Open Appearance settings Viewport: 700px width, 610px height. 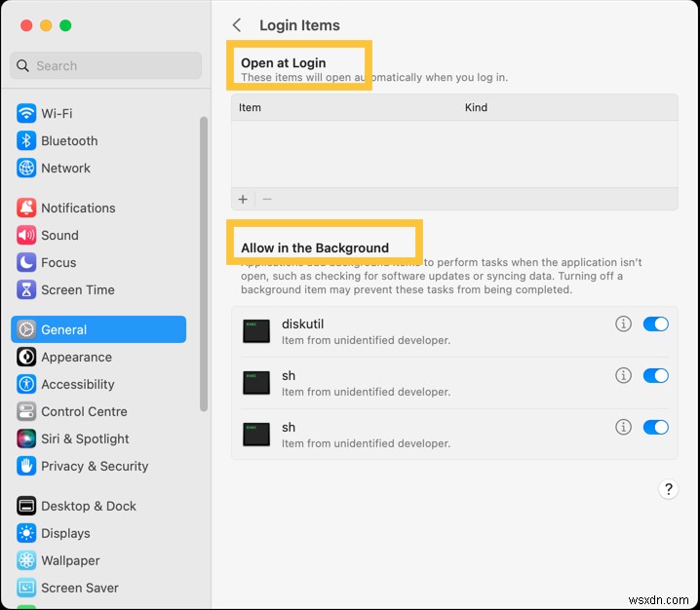[98, 357]
